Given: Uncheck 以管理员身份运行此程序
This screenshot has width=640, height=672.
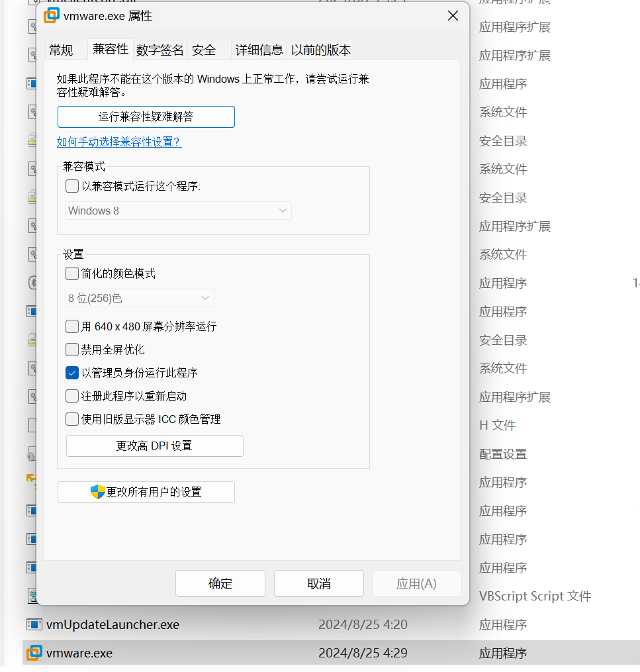Looking at the screenshot, I should 71,373.
